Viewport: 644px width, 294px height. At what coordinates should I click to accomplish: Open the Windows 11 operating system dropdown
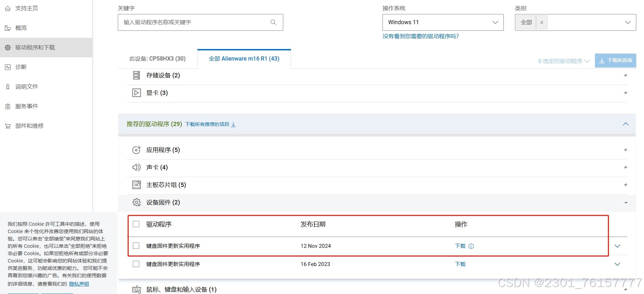point(443,22)
